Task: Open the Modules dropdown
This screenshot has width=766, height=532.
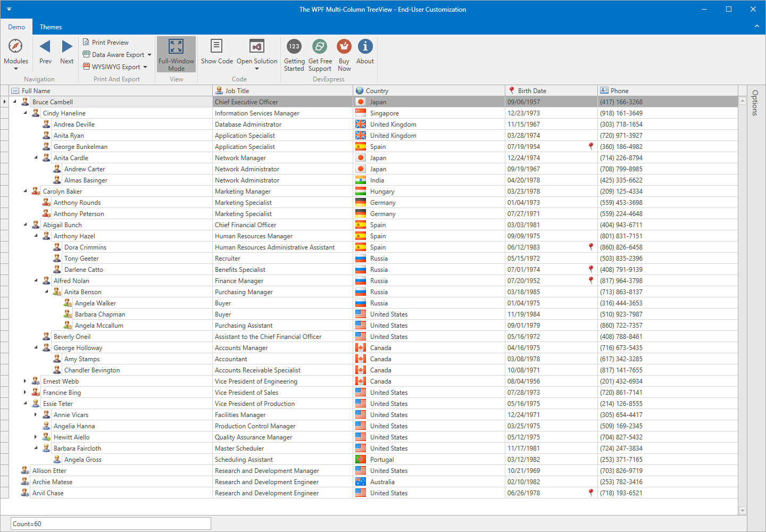Action: click(16, 53)
